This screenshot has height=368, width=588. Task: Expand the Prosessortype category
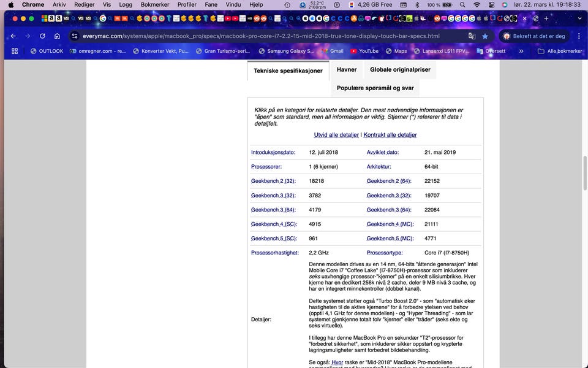[385, 253]
